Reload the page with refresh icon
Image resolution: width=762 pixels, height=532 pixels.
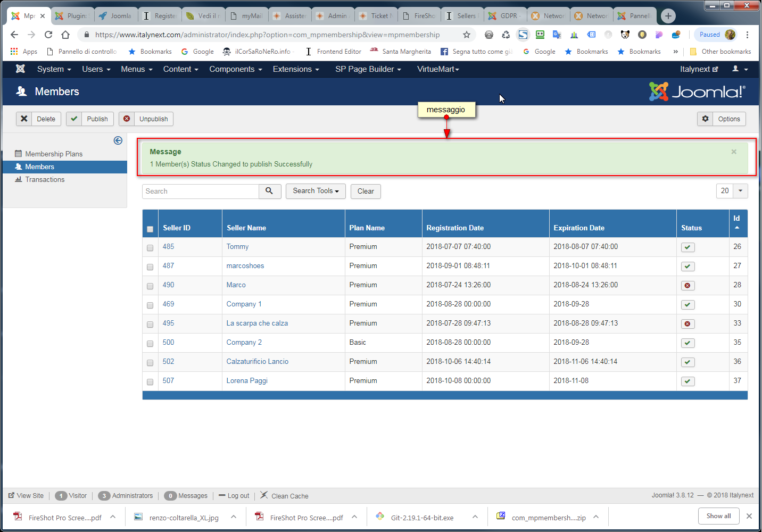click(x=48, y=35)
